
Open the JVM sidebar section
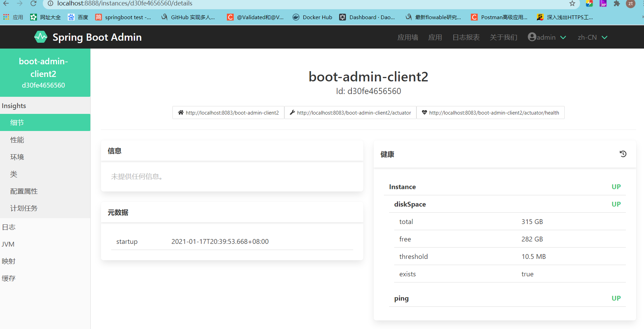coord(45,244)
